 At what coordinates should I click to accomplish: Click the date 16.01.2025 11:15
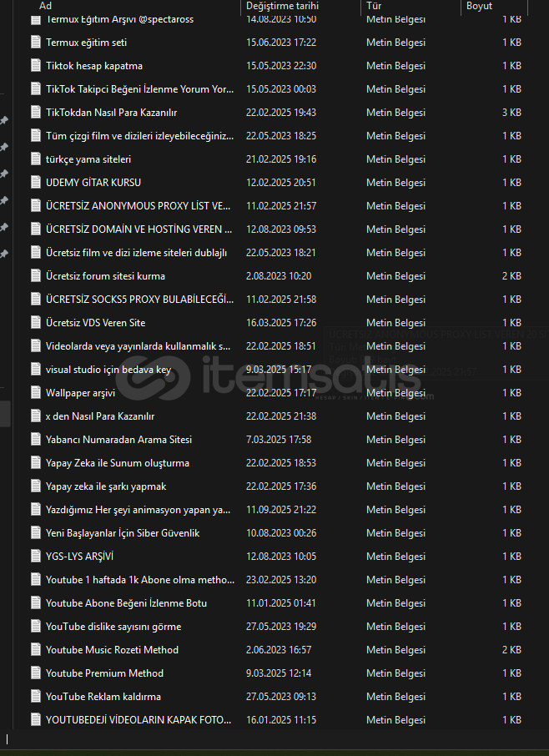(x=281, y=720)
